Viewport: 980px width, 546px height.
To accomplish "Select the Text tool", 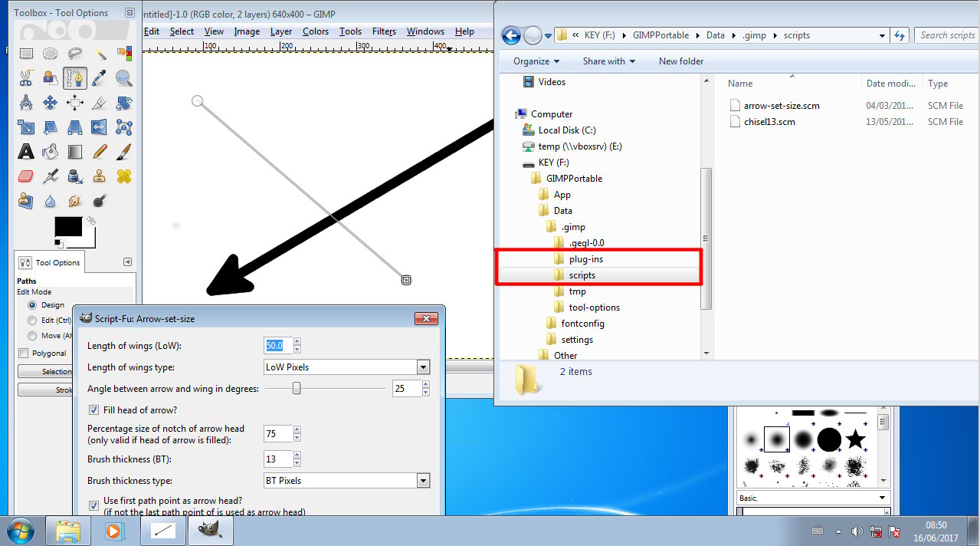I will pyautogui.click(x=26, y=152).
